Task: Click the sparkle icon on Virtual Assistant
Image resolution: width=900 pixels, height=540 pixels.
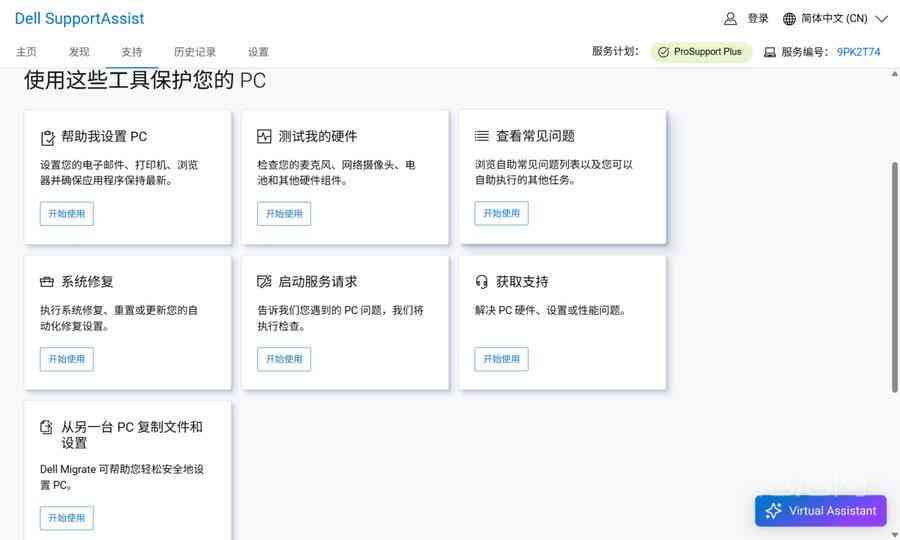Action: (773, 511)
